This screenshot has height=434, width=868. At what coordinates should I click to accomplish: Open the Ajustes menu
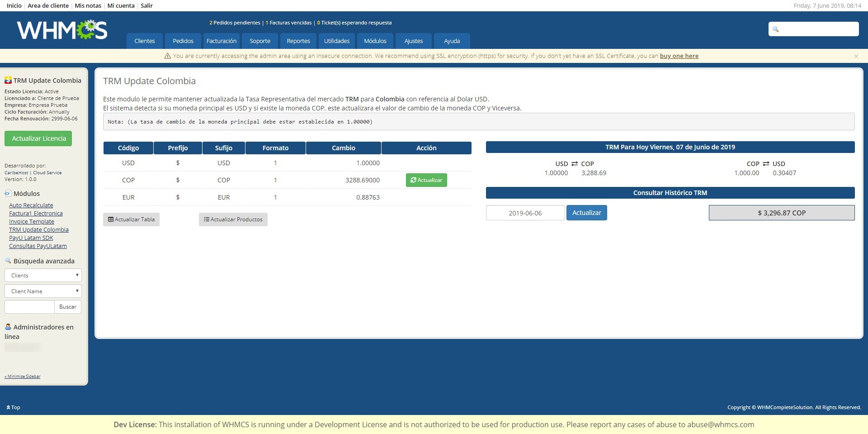(414, 41)
